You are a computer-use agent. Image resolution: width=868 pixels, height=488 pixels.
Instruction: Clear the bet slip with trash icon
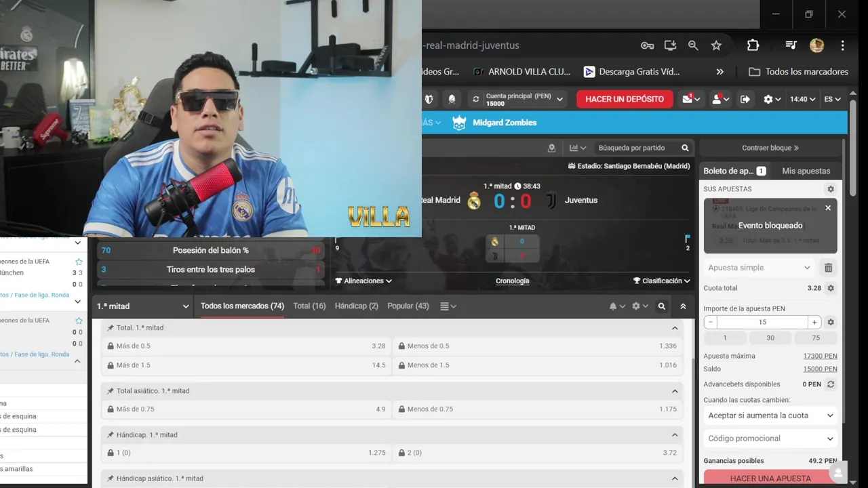point(828,268)
